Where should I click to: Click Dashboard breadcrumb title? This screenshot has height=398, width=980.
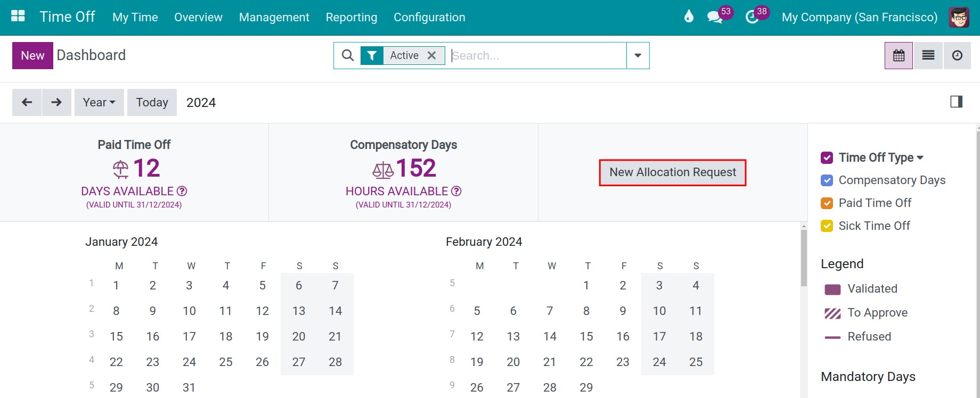click(x=91, y=55)
